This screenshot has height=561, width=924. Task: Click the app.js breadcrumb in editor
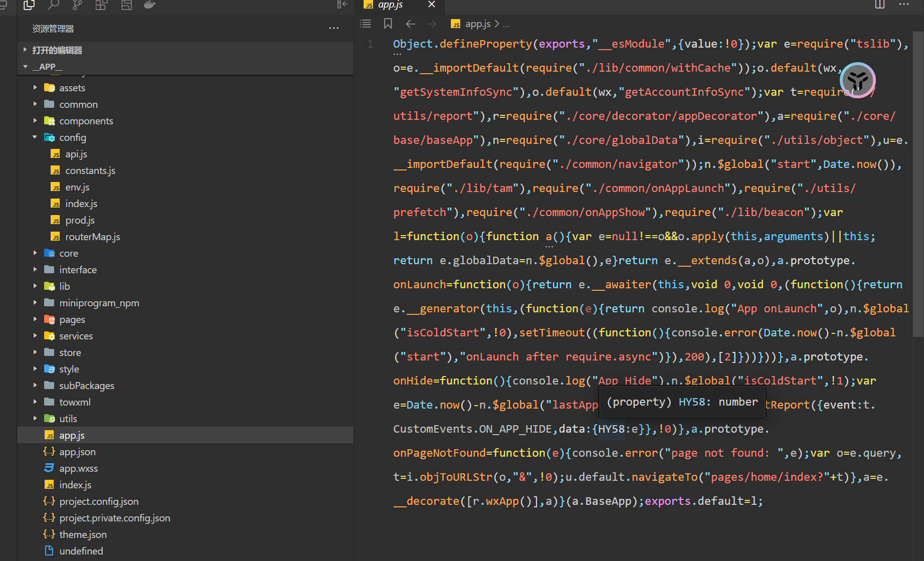point(477,24)
